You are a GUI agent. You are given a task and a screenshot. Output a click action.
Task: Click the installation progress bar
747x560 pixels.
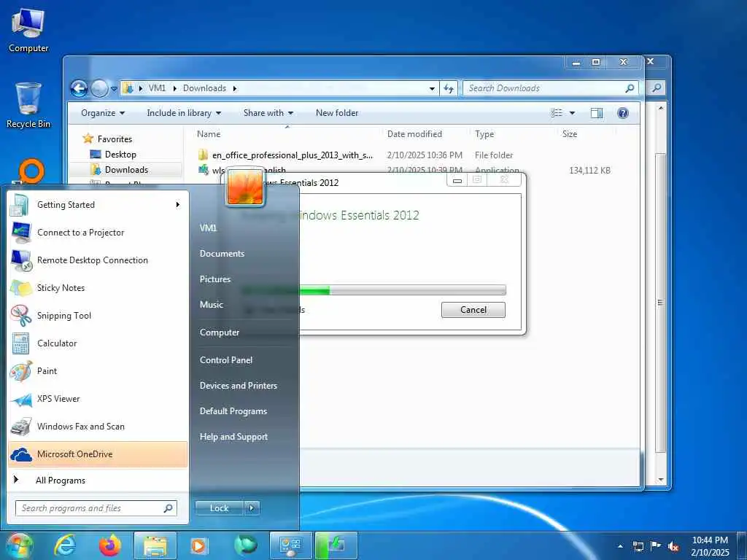(x=374, y=290)
